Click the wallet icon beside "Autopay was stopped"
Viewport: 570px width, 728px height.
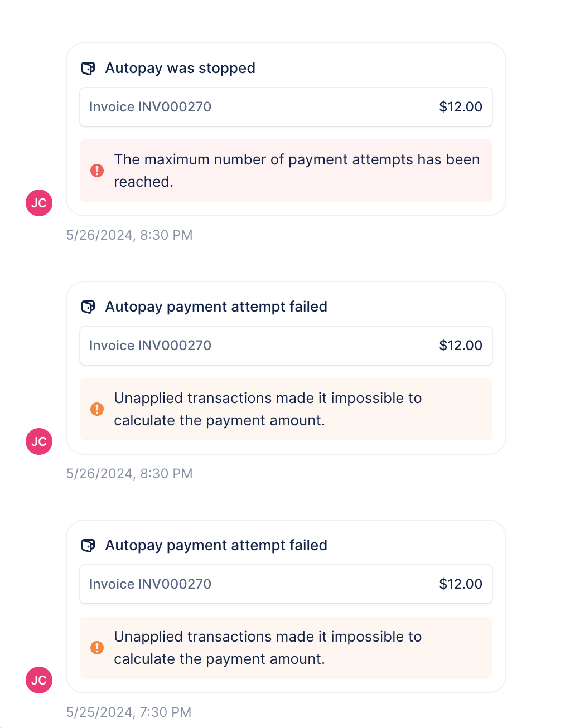point(88,69)
